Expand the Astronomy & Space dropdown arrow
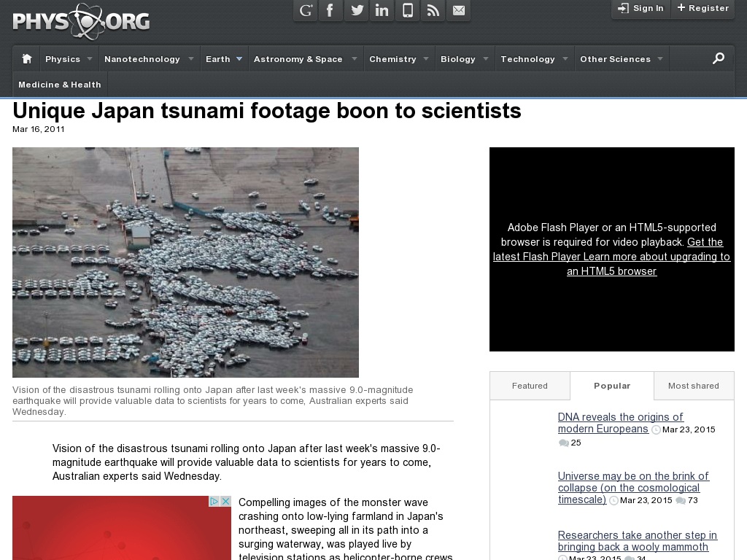This screenshot has height=560, width=747. (x=355, y=58)
